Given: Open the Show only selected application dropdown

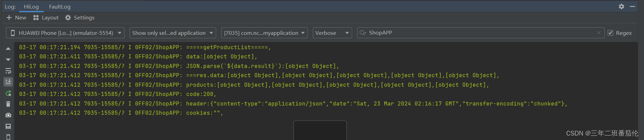Looking at the screenshot, I should pyautogui.click(x=173, y=33).
